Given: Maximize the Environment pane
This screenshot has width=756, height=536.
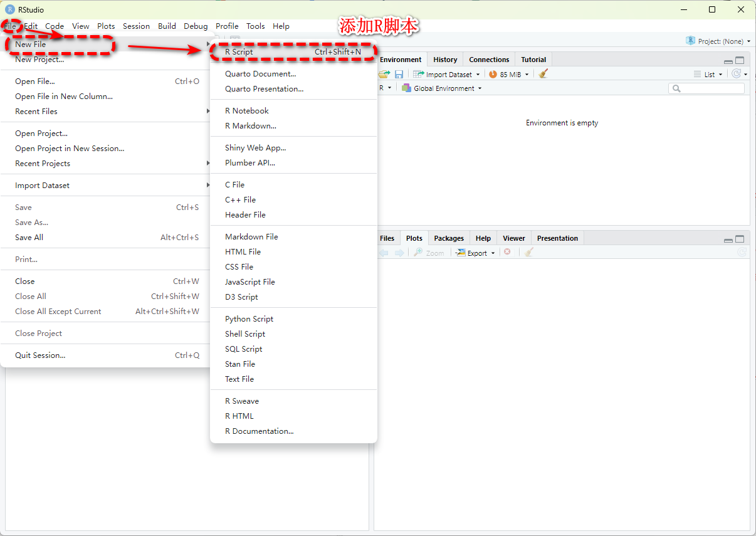Looking at the screenshot, I should coord(740,61).
